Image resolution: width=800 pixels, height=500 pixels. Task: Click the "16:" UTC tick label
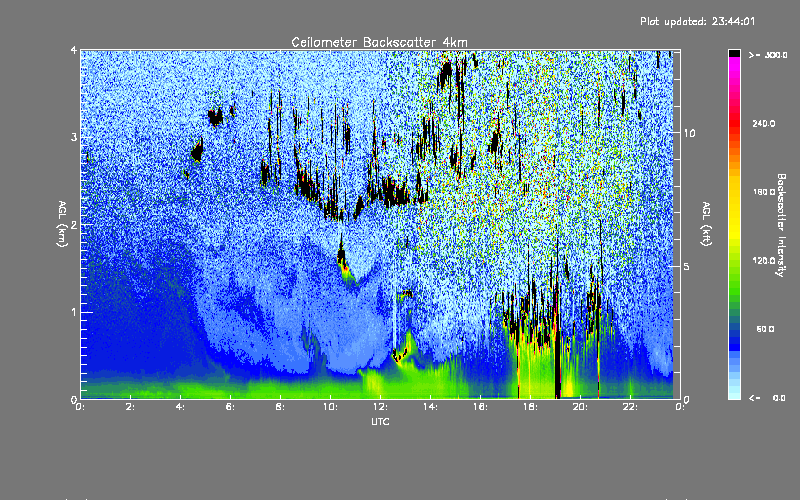(480, 407)
